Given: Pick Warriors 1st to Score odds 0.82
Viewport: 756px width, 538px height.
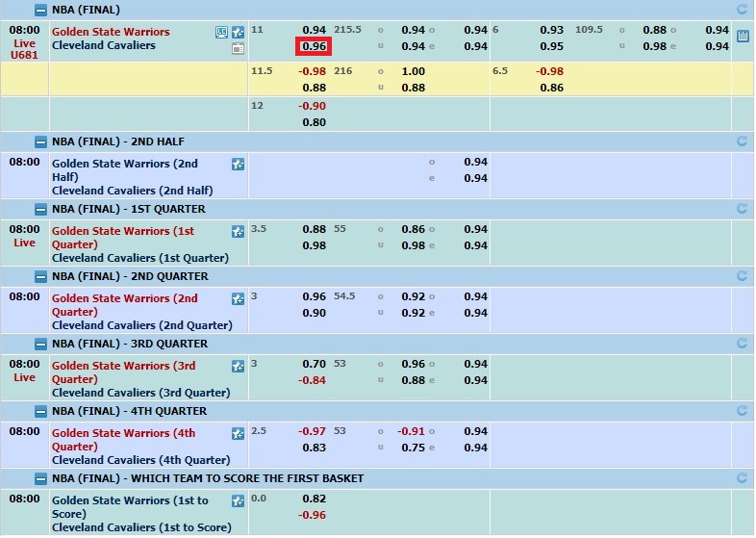Looking at the screenshot, I should [x=314, y=499].
